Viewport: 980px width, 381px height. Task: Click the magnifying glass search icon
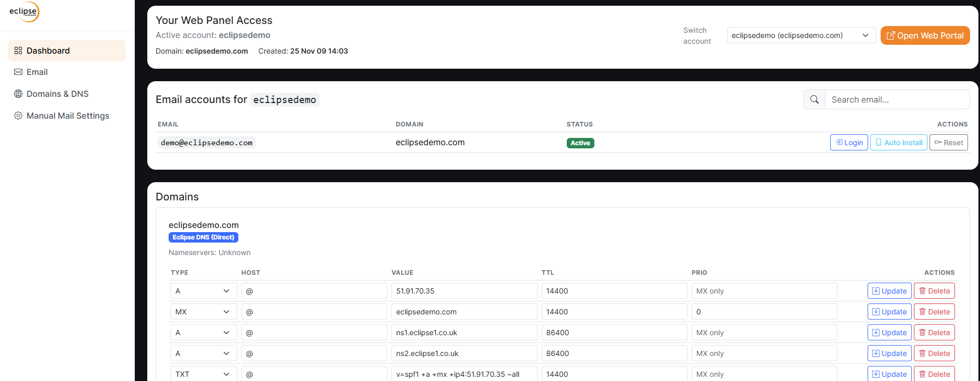[814, 99]
